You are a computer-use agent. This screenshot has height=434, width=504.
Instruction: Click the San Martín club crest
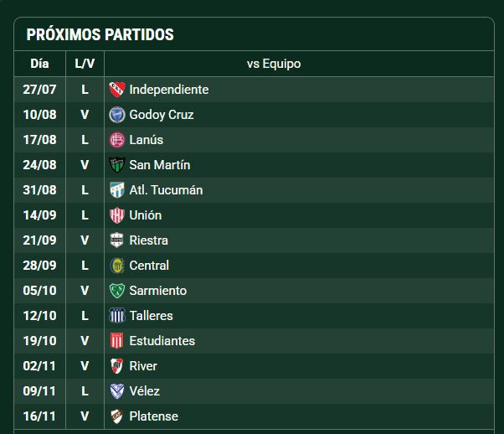coord(117,165)
